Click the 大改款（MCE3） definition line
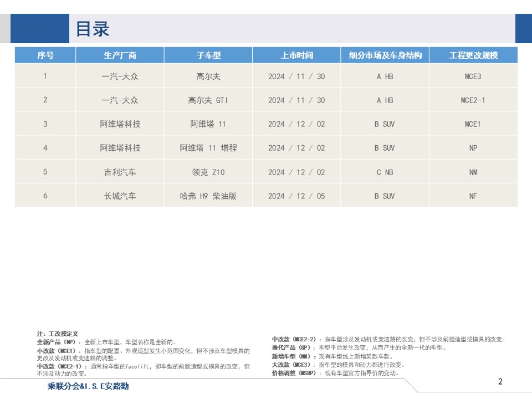Viewport: 532px width, 399px height. (338, 365)
